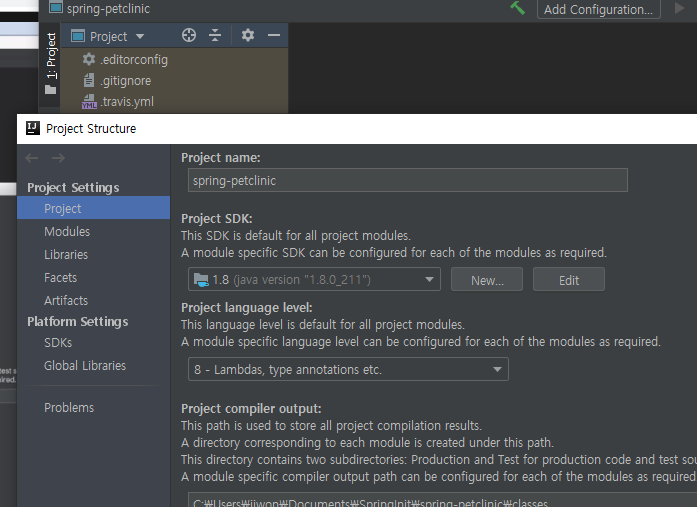Click the spring-petclinic breadcrumb label

(108, 8)
